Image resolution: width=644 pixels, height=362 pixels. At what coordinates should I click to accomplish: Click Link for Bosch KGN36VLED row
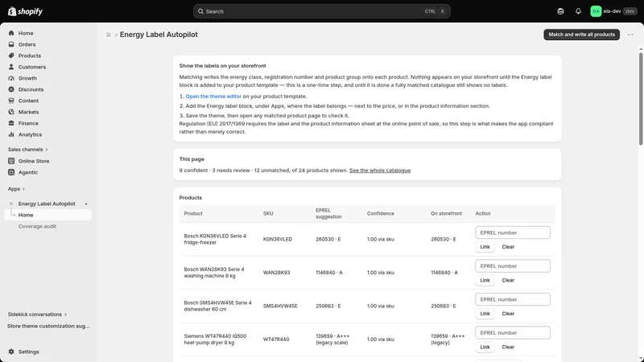point(485,247)
